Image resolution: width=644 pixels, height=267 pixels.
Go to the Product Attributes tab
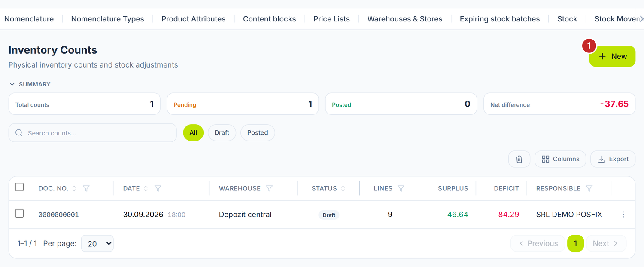click(194, 19)
